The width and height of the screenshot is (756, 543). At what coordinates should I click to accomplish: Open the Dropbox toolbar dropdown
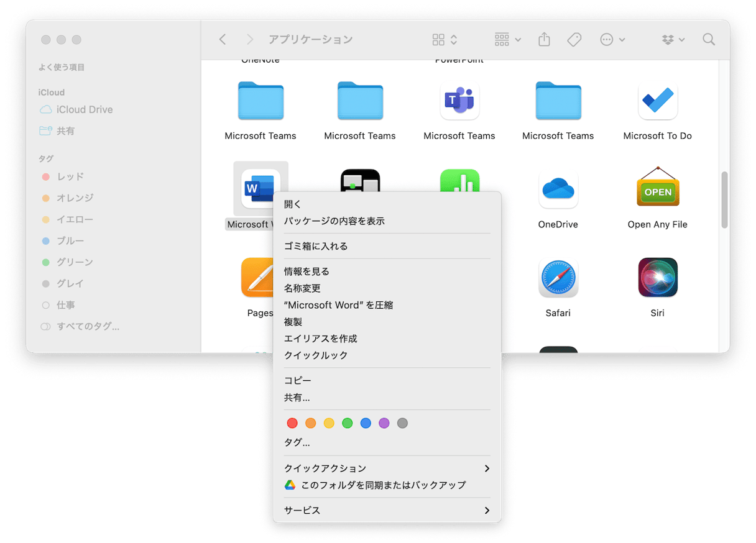click(x=673, y=40)
